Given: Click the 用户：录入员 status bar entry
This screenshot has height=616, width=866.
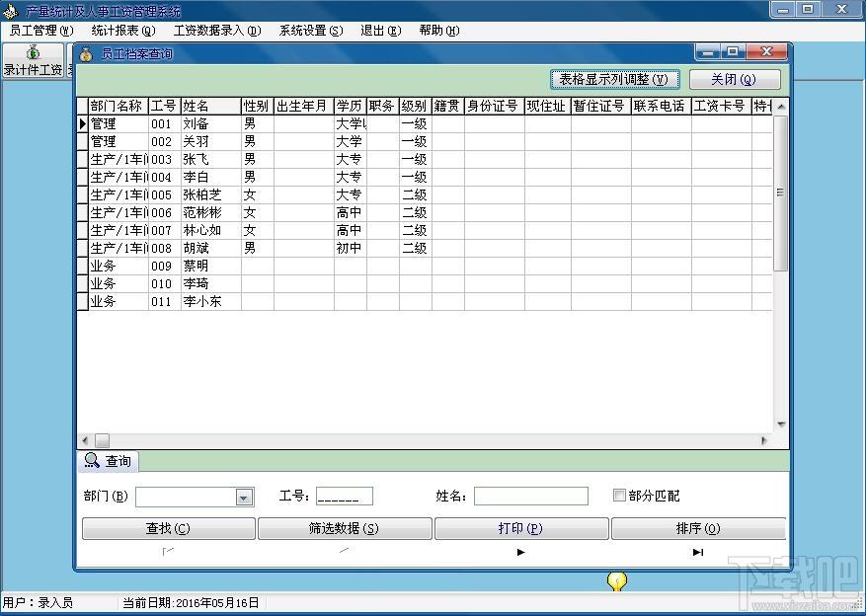Looking at the screenshot, I should click(39, 603).
